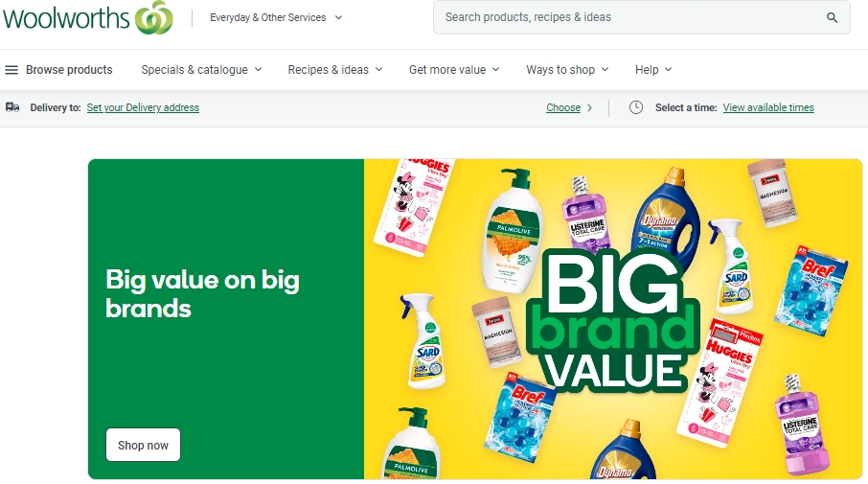868x484 pixels.
Task: Open Get more value menu
Action: coord(454,70)
